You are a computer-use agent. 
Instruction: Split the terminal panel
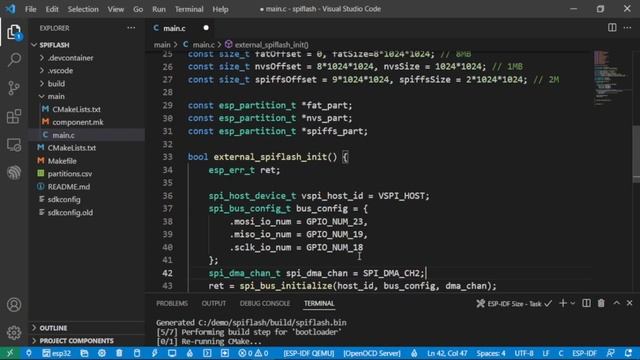click(586, 303)
